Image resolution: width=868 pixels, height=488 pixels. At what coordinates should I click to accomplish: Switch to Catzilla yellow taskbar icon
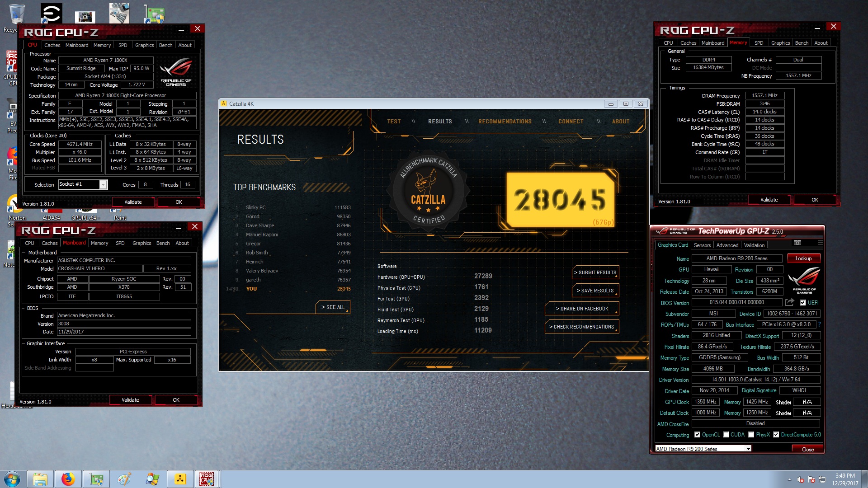pos(180,479)
